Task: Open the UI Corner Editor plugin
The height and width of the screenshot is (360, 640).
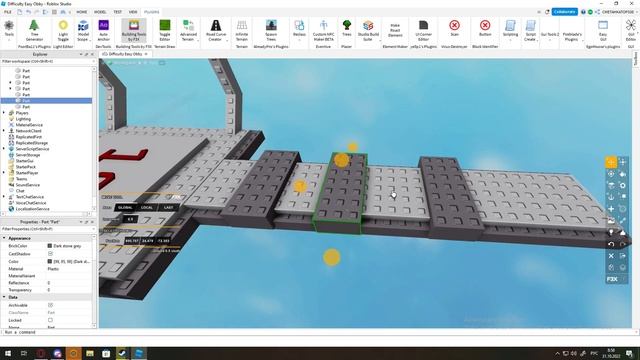Action: [423, 31]
